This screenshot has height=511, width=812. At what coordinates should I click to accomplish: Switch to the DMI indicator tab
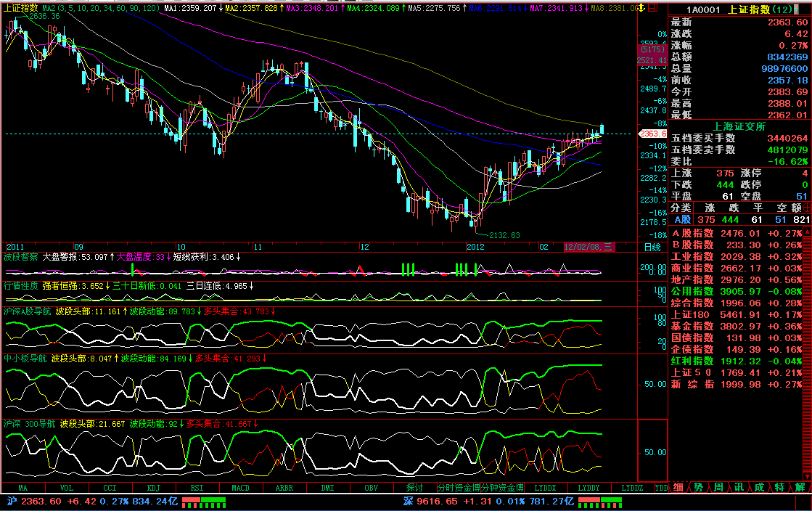[x=327, y=488]
